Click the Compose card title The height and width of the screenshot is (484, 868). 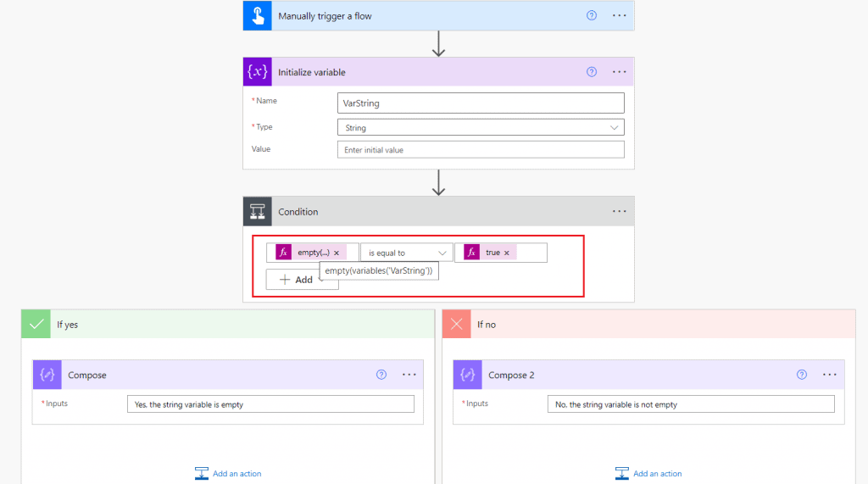coord(87,375)
